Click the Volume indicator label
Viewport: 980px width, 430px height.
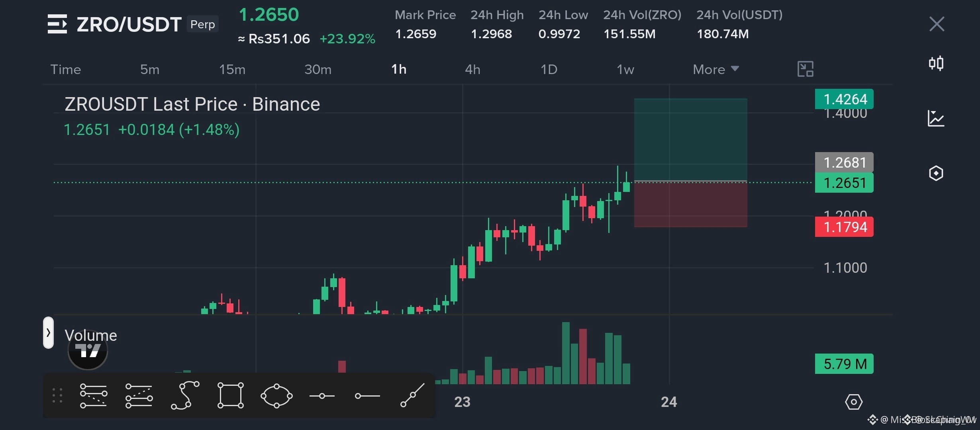(91, 335)
